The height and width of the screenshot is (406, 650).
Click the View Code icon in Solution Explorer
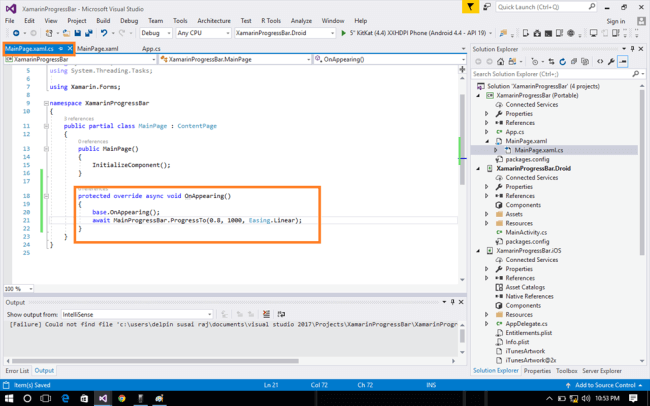[599, 61]
